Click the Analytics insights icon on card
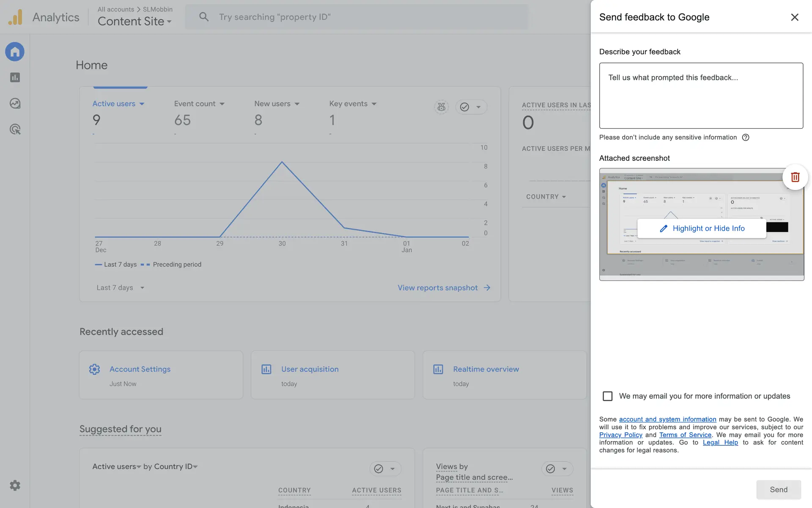This screenshot has height=508, width=812. (441, 107)
